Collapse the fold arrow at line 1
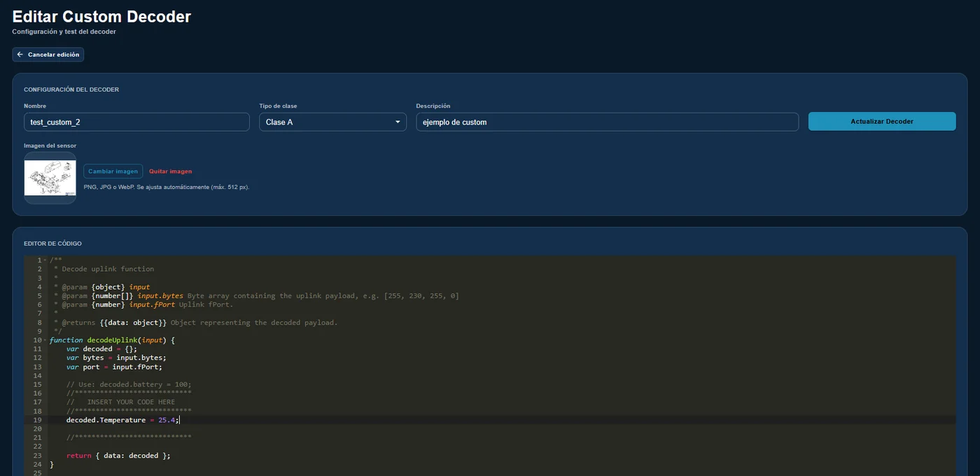Viewport: 980px width, 476px height. [45, 260]
